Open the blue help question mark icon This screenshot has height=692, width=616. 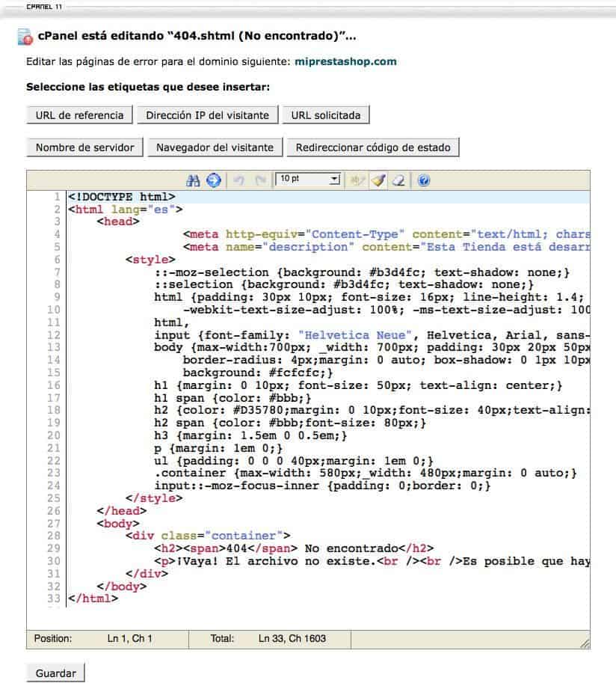pyautogui.click(x=424, y=180)
